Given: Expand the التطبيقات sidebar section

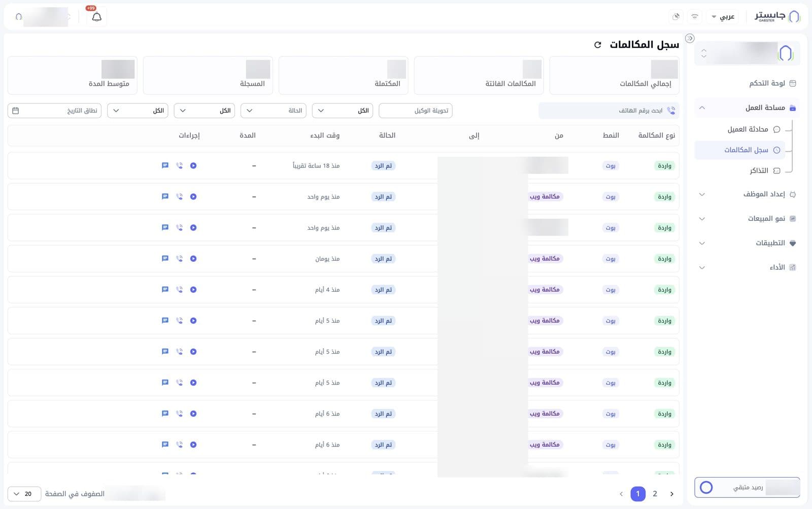Looking at the screenshot, I should [747, 243].
